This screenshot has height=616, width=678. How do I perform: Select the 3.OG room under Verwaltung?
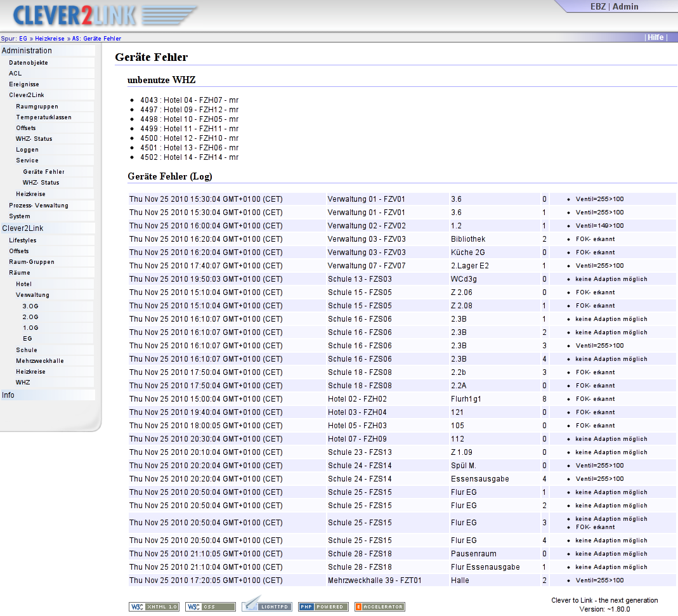(30, 306)
